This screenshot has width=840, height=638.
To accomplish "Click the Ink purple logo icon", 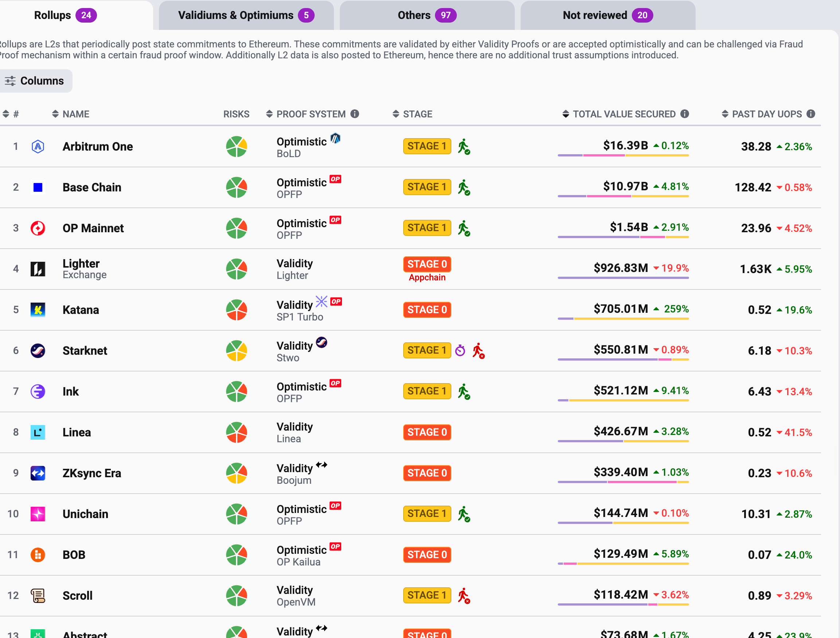I will (x=38, y=392).
